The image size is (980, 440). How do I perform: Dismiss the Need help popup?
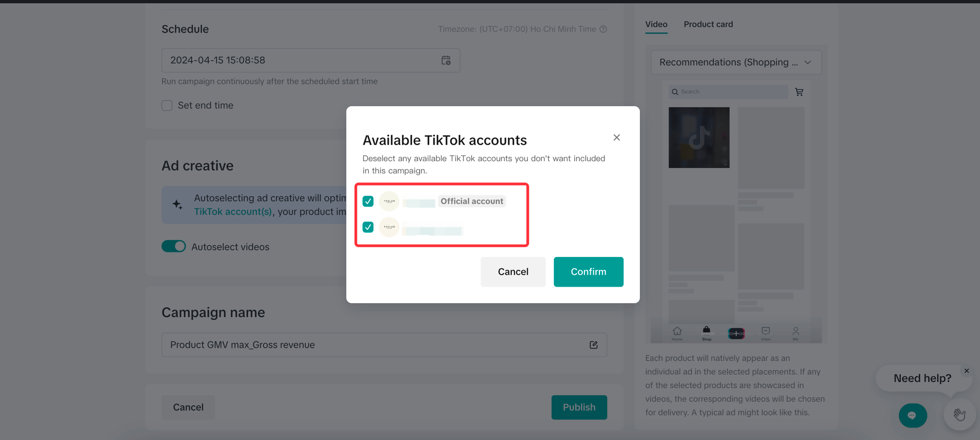point(967,371)
